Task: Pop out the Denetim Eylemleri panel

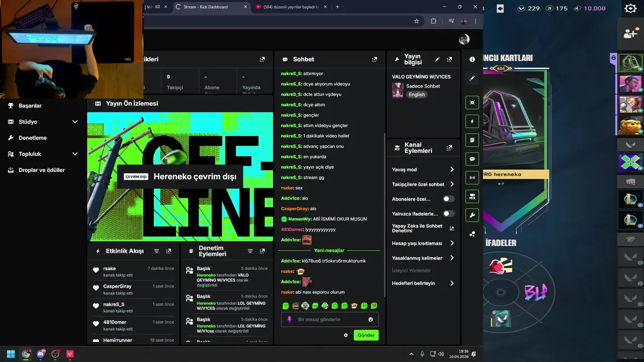Action: click(262, 251)
